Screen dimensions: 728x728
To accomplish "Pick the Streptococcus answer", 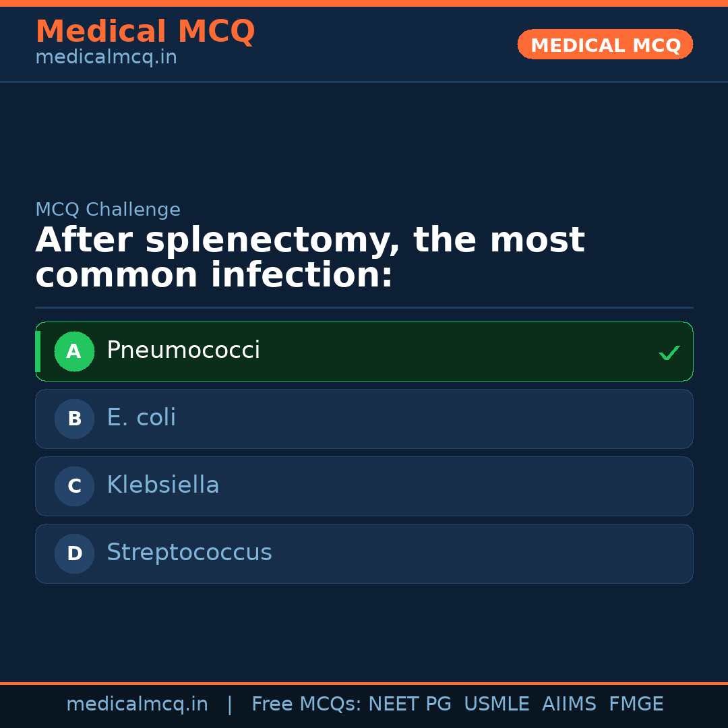I will 189,553.
